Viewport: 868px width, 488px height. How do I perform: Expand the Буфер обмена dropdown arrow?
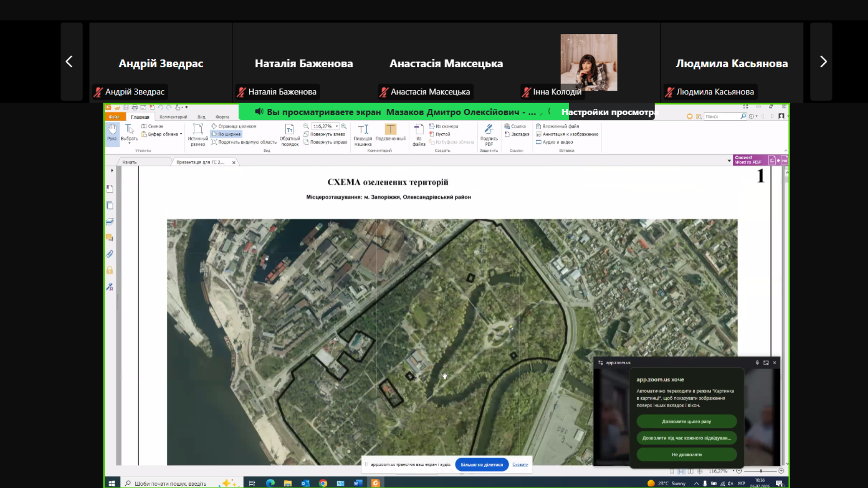(181, 134)
